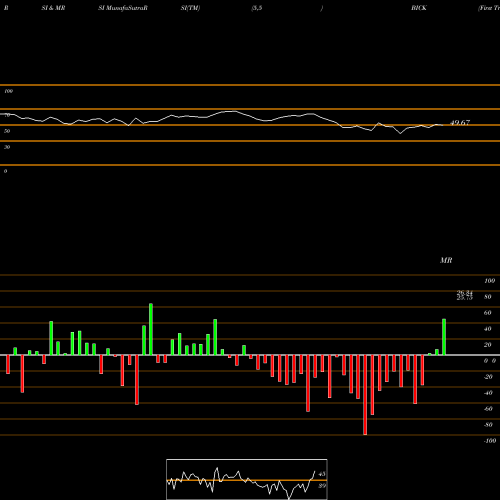Click the "BRCK" ticker symbol label

419,8
